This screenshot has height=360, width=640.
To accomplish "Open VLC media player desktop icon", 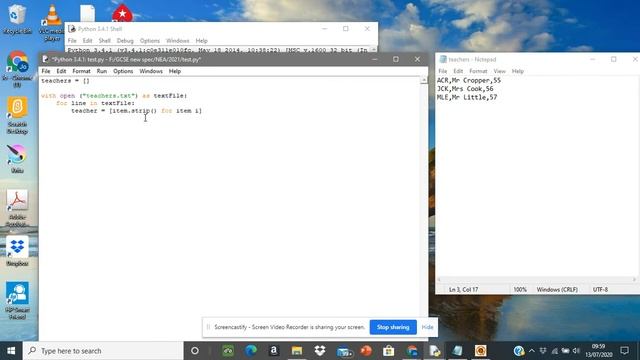I will pyautogui.click(x=52, y=22).
